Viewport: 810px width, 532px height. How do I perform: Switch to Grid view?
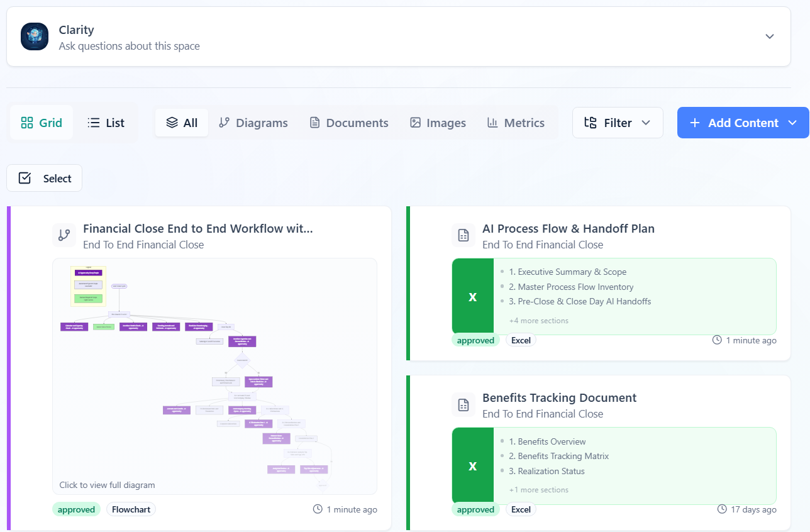[x=42, y=123]
